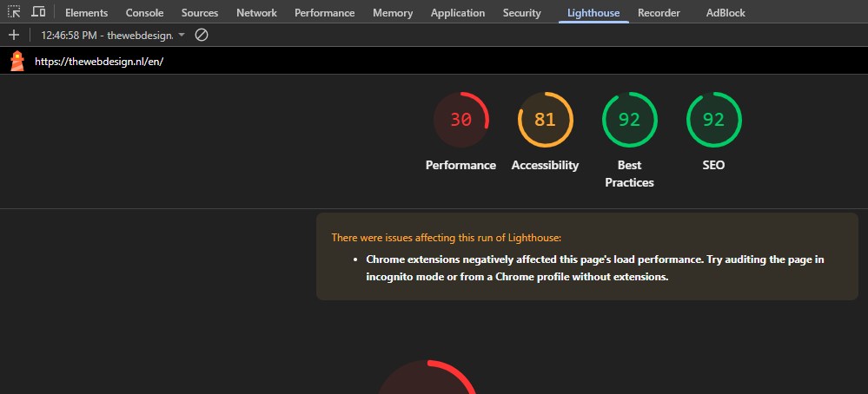
Task: Click the Best Practices label
Action: [629, 174]
